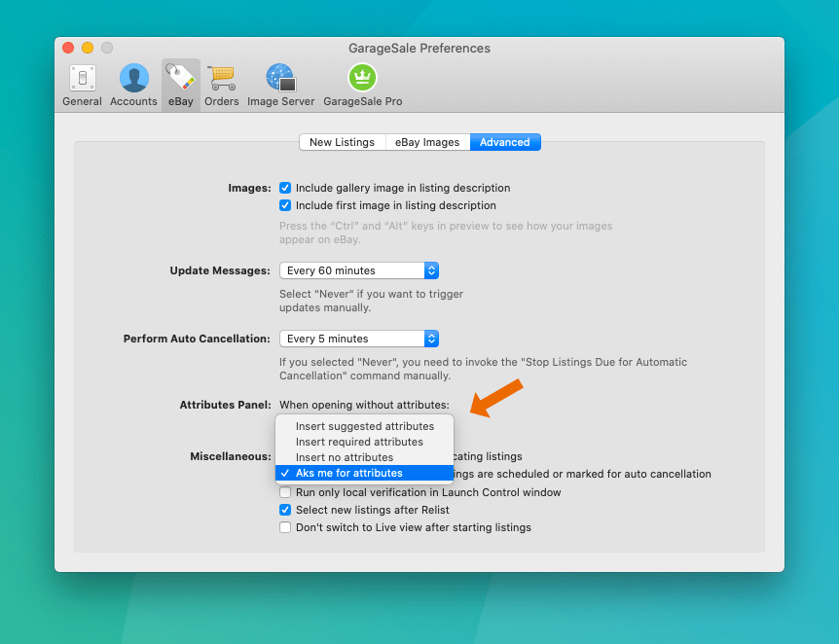Image resolution: width=839 pixels, height=644 pixels.
Task: Uncheck Include gallery image in listing description
Action: (x=285, y=188)
